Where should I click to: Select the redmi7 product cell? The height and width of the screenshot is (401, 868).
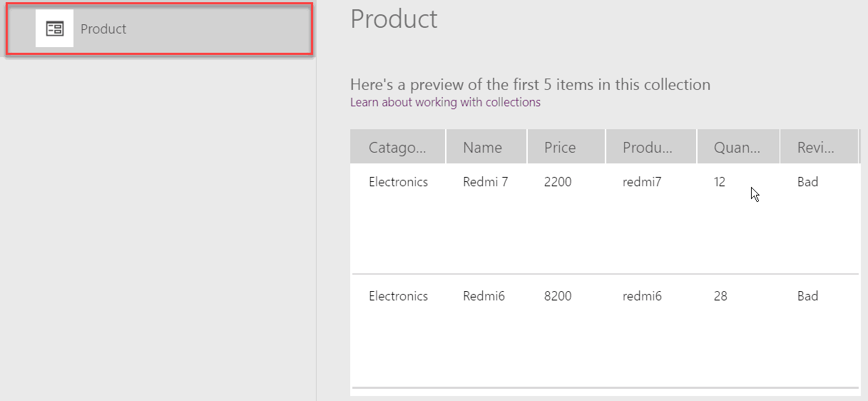tap(642, 182)
